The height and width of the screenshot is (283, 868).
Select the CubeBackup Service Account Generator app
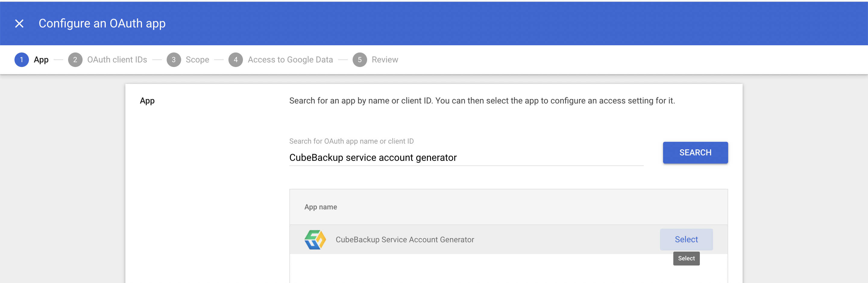[x=686, y=240]
